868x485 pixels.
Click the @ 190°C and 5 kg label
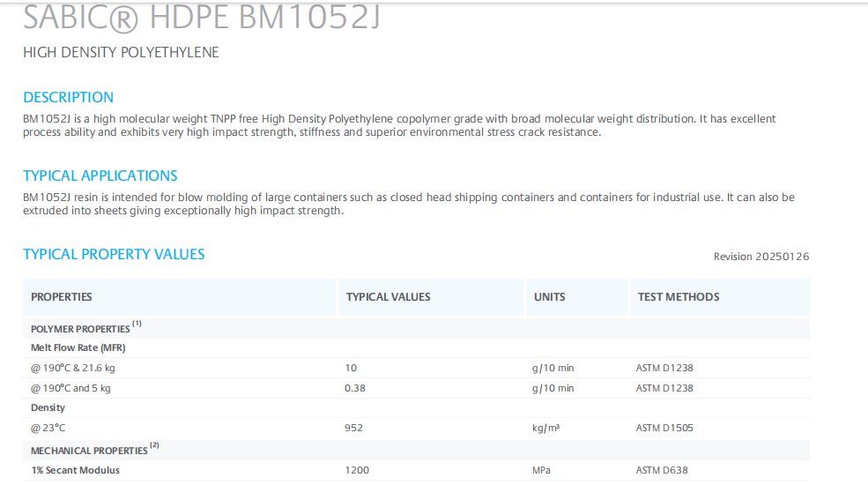(x=70, y=389)
